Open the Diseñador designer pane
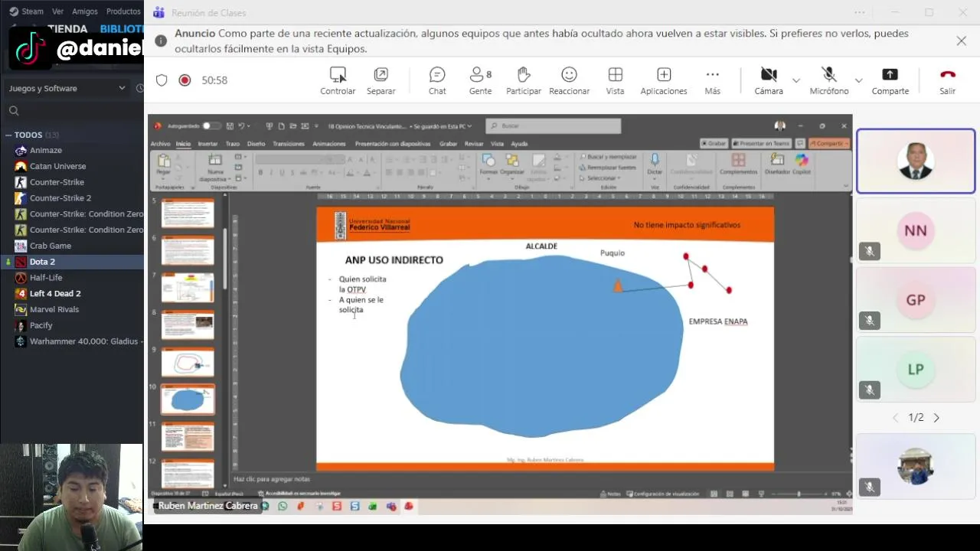The image size is (980, 551). point(777,164)
